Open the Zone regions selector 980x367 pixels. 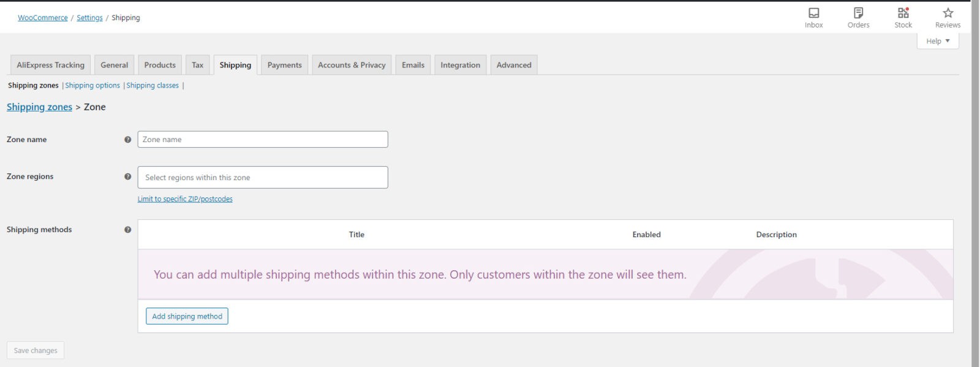(x=263, y=177)
